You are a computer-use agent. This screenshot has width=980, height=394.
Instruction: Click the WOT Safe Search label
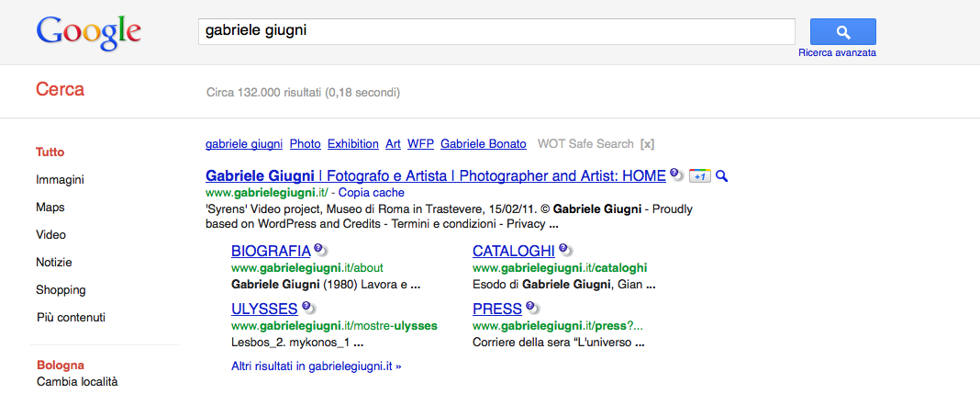coord(585,144)
